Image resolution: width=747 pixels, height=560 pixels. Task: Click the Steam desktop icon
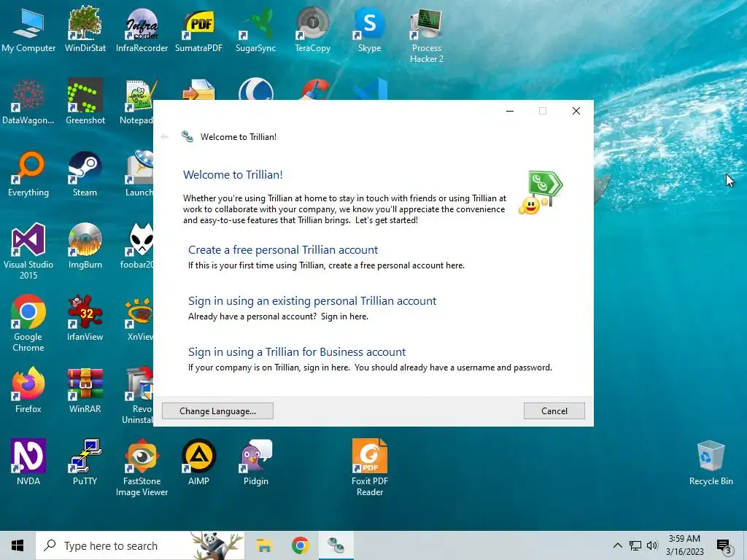click(85, 175)
